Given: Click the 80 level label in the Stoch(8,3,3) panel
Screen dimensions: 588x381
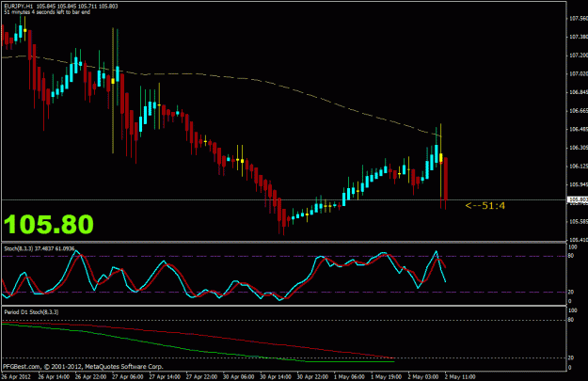Looking at the screenshot, I should tap(571, 256).
